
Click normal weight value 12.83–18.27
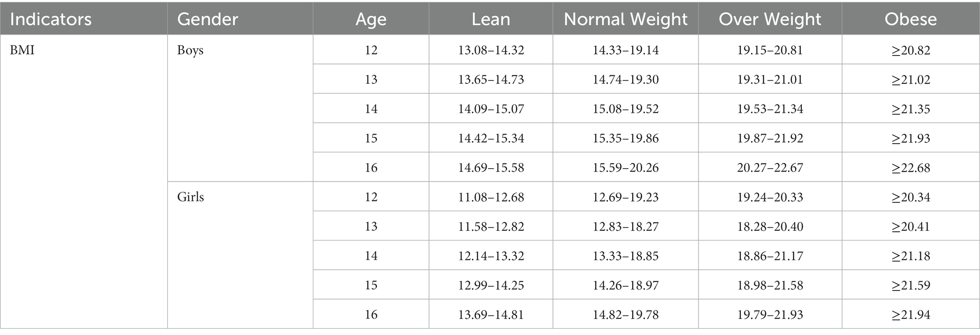click(626, 226)
